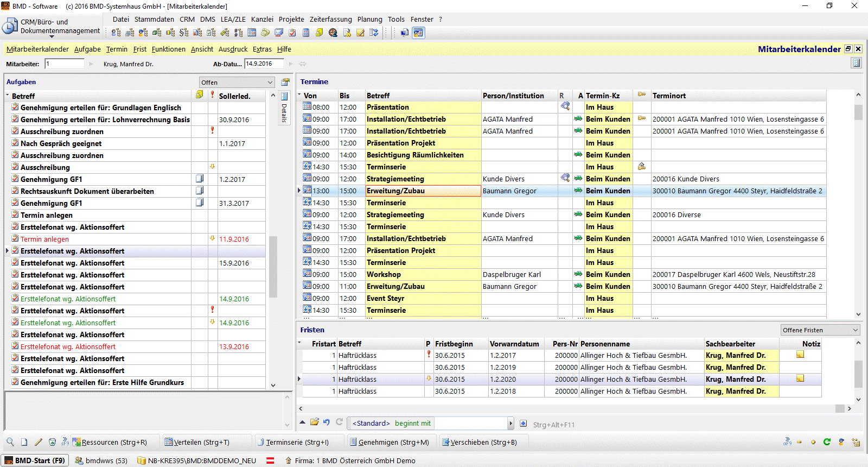
Task: Click the Aufgaben list vertical scrollbar
Action: point(273,266)
